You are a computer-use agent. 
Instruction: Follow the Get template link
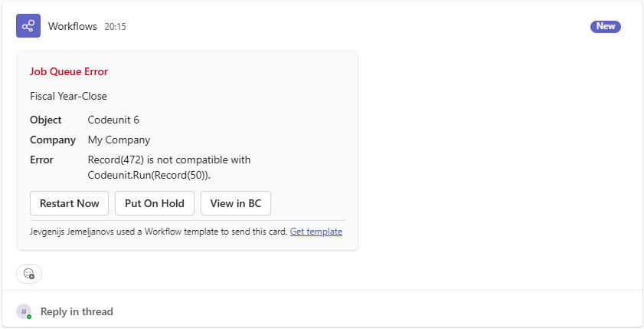315,232
